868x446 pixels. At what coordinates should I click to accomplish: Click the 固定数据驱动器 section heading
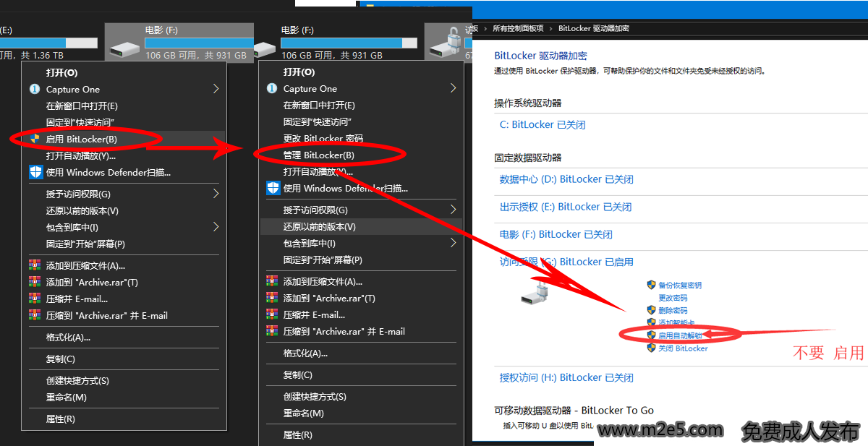528,158
